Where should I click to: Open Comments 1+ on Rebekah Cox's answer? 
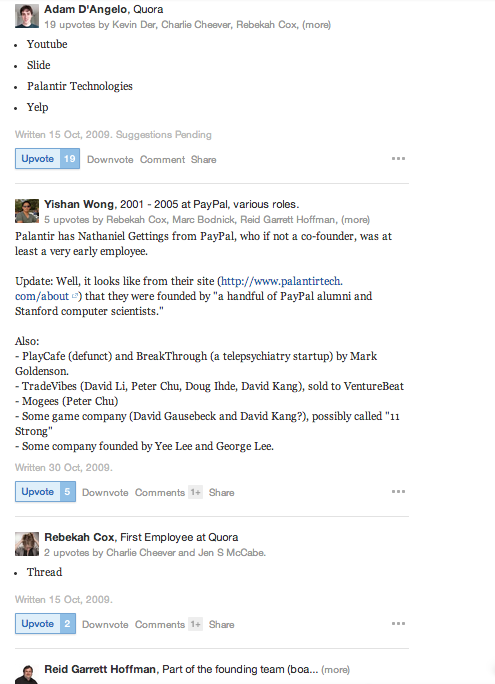click(168, 625)
